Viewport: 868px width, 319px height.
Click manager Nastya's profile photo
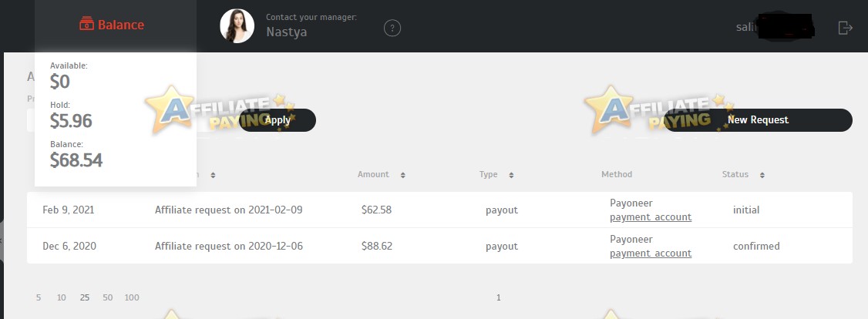[237, 26]
